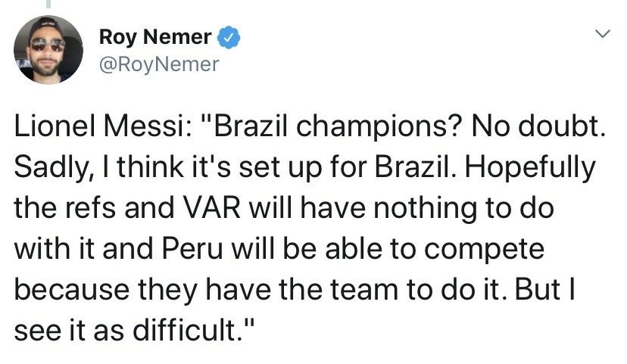This screenshot has height=364, width=627.
Task: Click the blue verified badge
Action: [229, 37]
